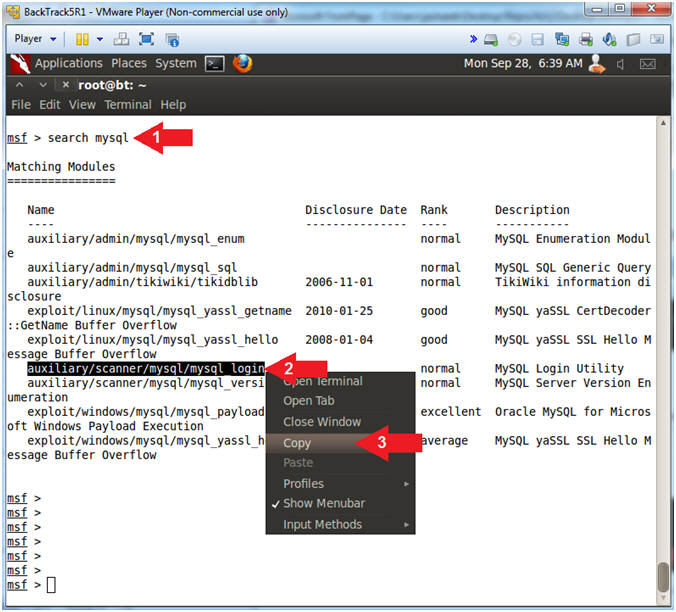
Task: Click the printer device icon
Action: coord(586,40)
